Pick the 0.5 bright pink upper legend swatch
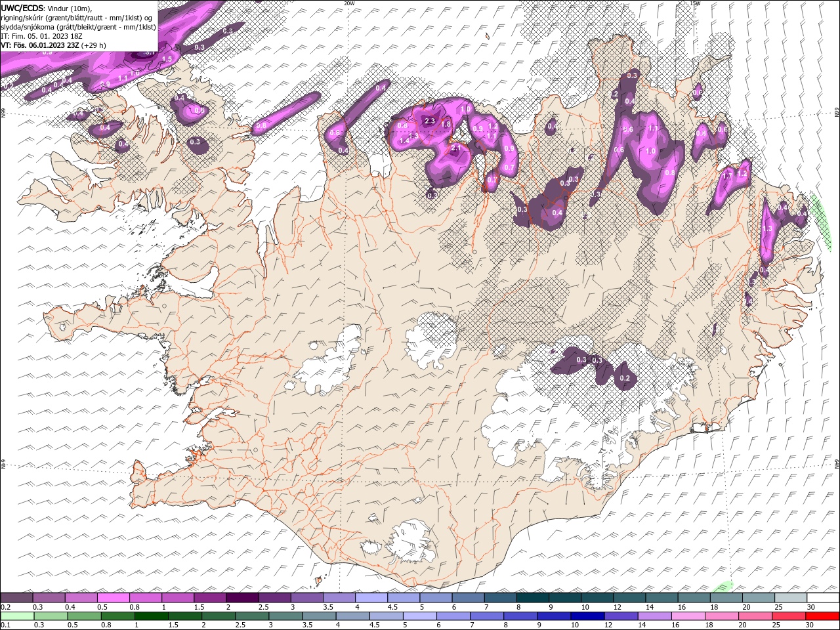This screenshot has width=840, height=630. click(113, 598)
